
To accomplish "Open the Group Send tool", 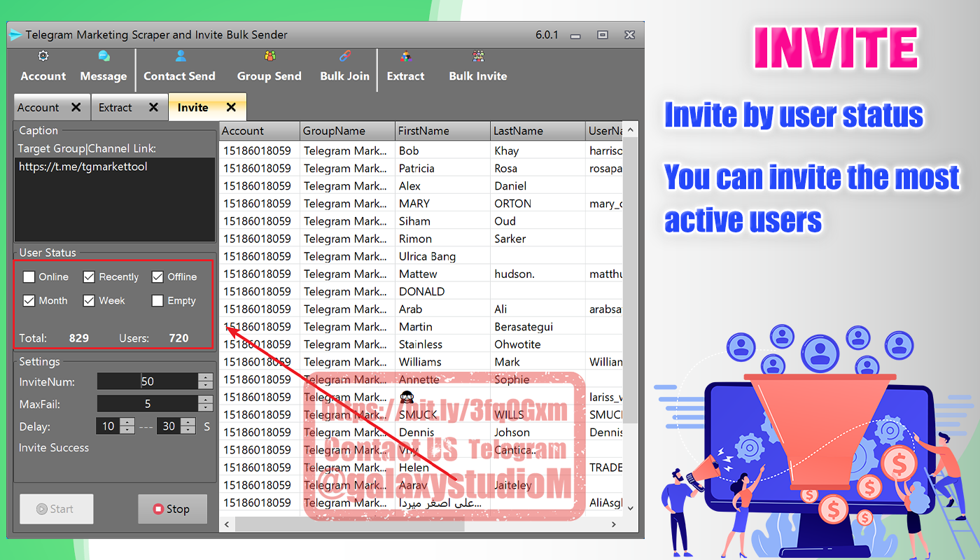I will point(269,57).
